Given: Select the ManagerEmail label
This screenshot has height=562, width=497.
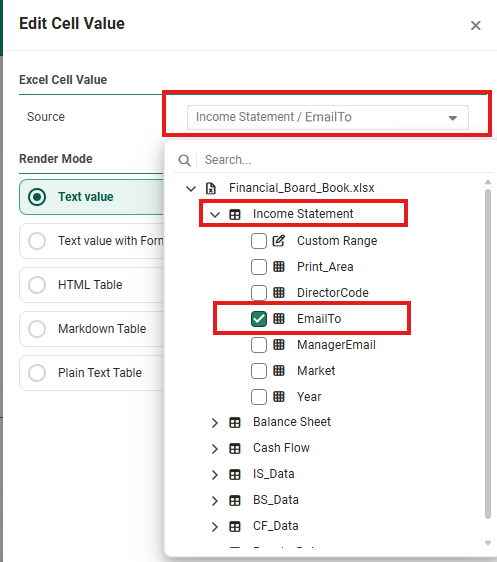Looking at the screenshot, I should coord(336,345).
